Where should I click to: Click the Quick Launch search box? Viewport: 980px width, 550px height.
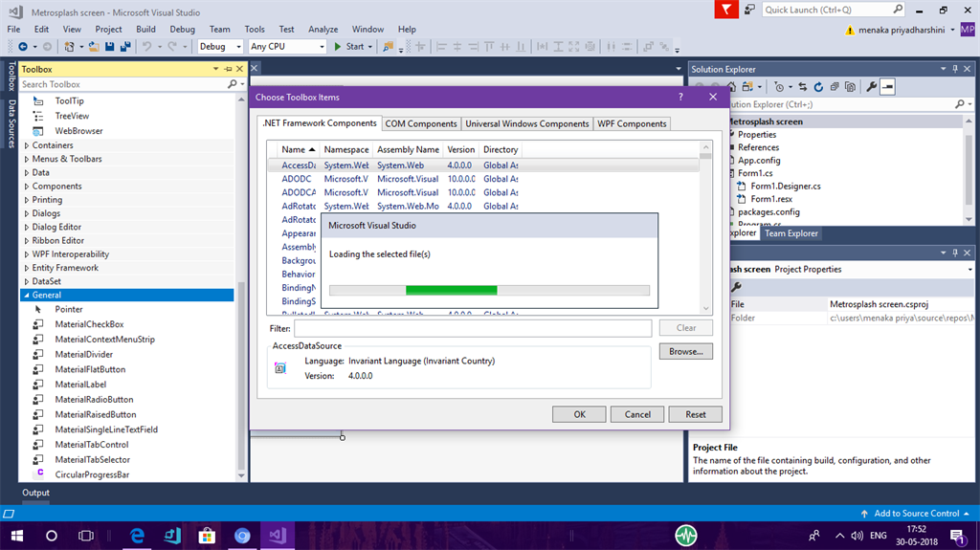834,10
